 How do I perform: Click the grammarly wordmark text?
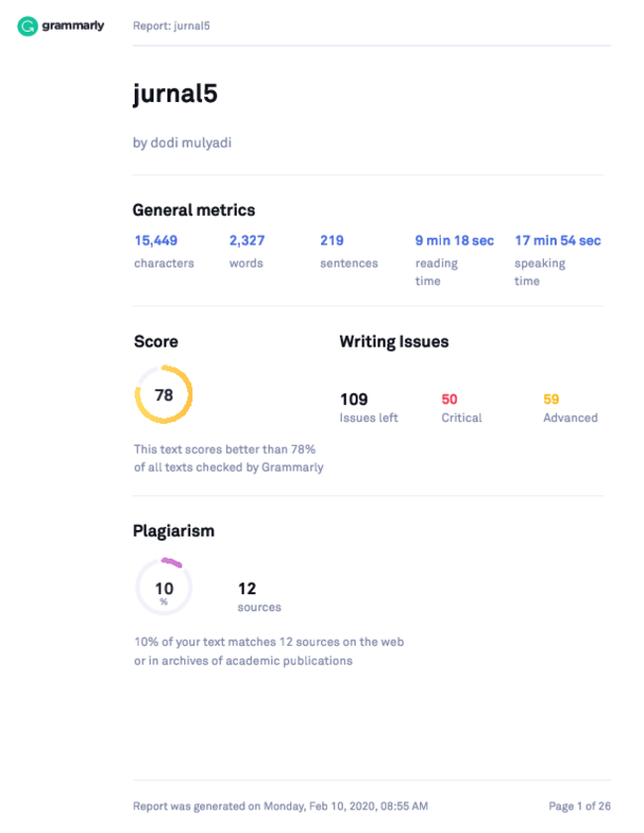pyautogui.click(x=72, y=26)
